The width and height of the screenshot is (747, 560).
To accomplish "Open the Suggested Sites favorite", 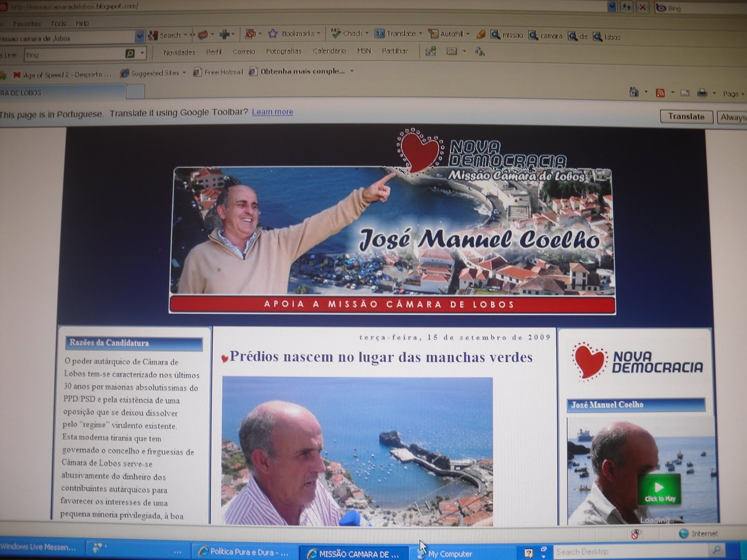I will [153, 73].
